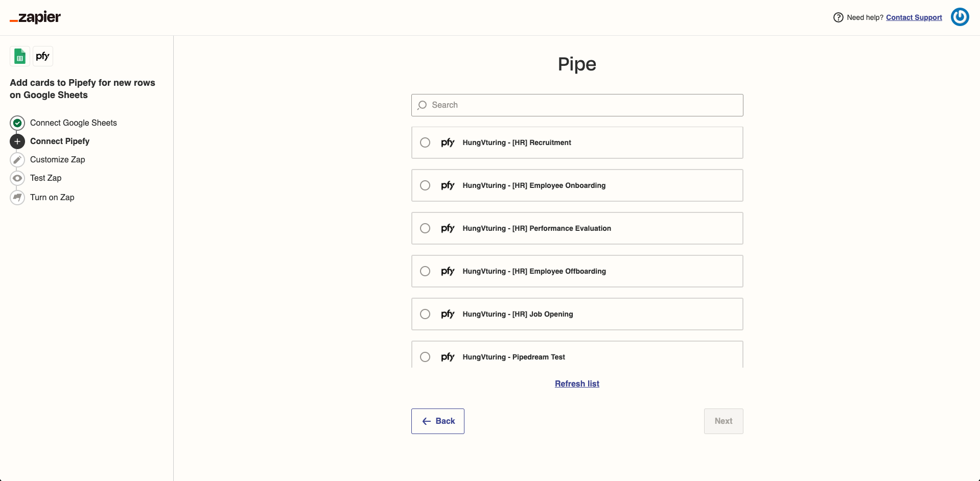The height and width of the screenshot is (481, 980).
Task: Click the pencil icon for Customize Zap step
Action: pos(17,159)
